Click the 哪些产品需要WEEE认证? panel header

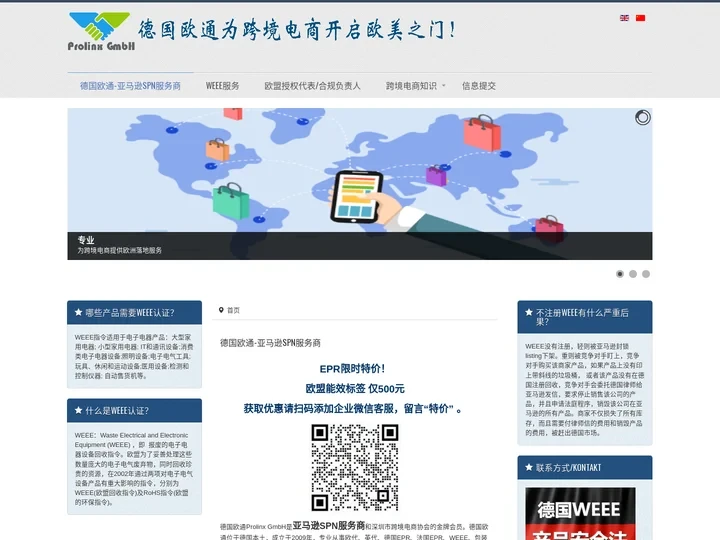tap(135, 313)
